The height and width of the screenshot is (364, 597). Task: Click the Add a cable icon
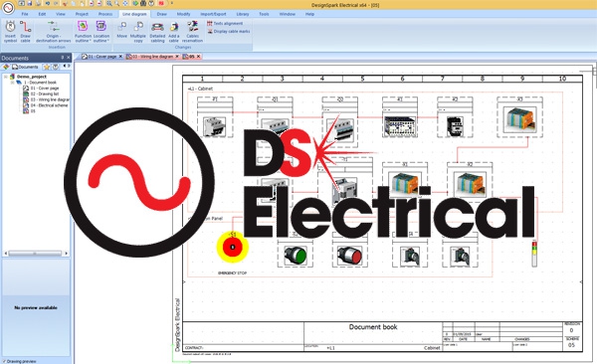pyautogui.click(x=173, y=32)
